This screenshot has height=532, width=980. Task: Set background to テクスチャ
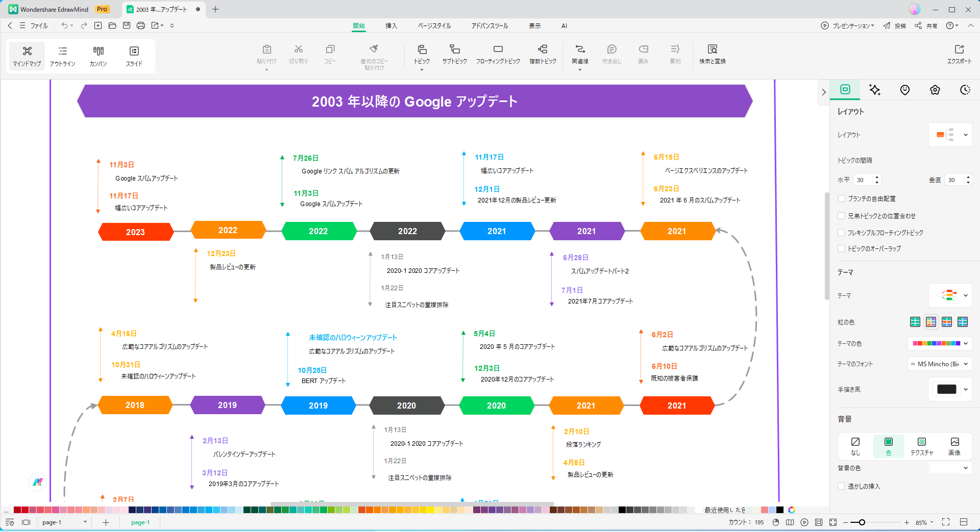coord(922,446)
